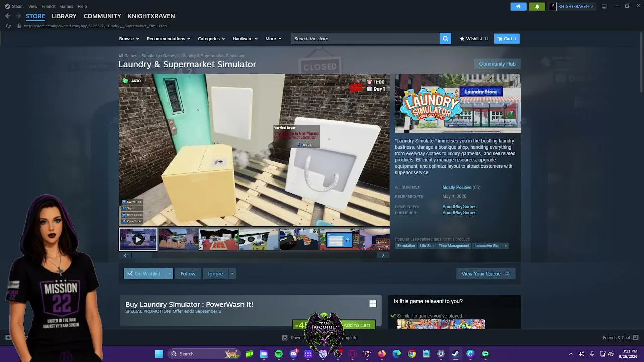Screen dimensions: 644x362
Task: Click the store search magnifier button
Action: coord(445,39)
